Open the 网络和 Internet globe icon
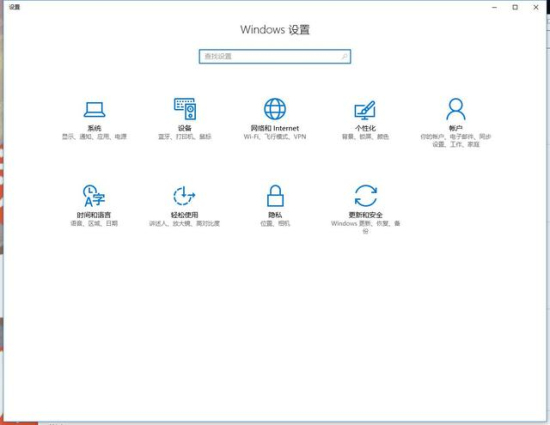Screen dimensions: 550x425 (275, 109)
